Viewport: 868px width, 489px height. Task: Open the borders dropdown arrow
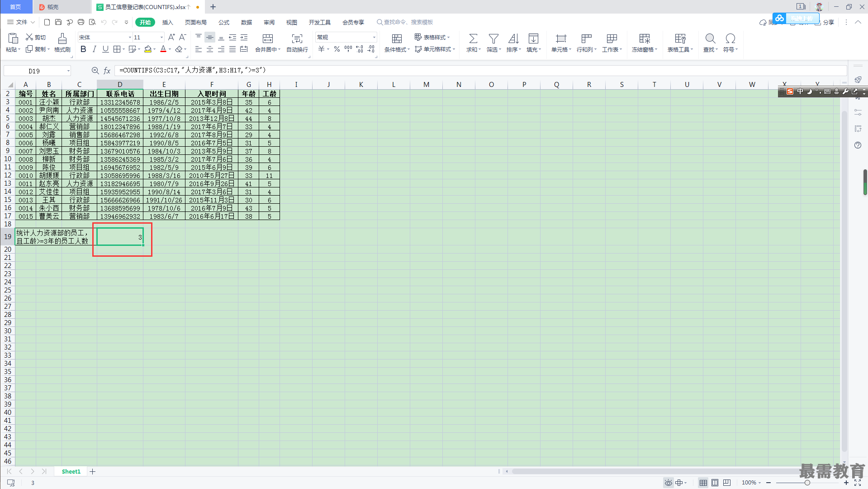[123, 49]
